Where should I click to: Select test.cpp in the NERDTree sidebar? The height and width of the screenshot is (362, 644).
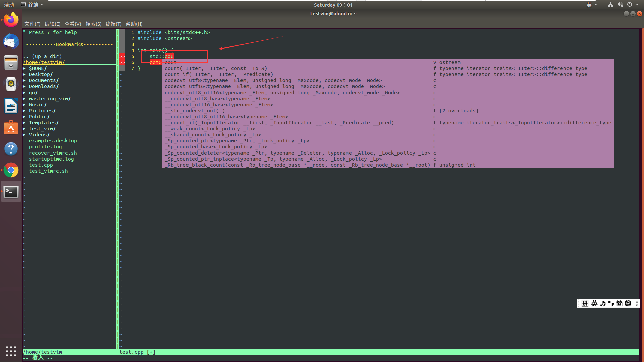pos(41,165)
